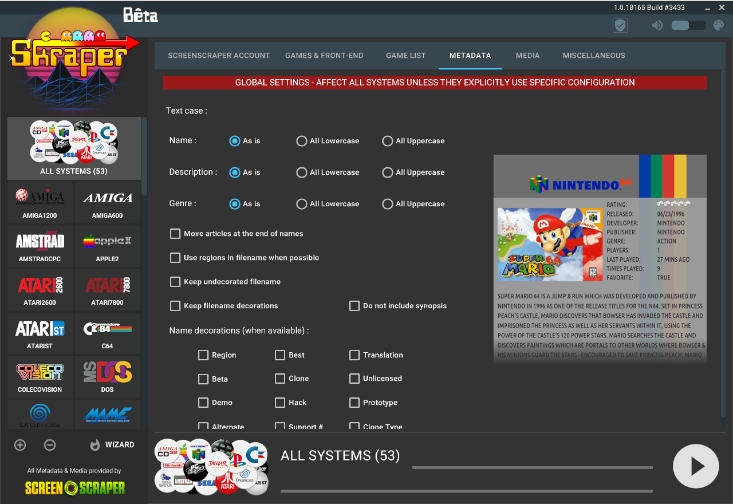Tick Keep undecorated filename

pyautogui.click(x=175, y=281)
